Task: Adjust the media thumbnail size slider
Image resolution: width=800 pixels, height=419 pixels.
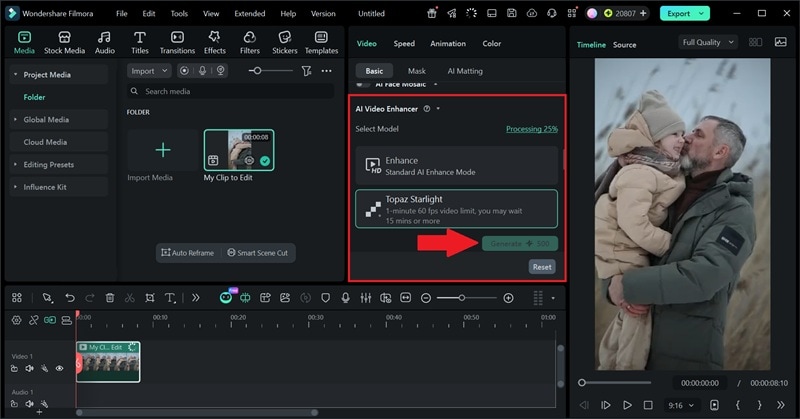Action: (x=270, y=71)
